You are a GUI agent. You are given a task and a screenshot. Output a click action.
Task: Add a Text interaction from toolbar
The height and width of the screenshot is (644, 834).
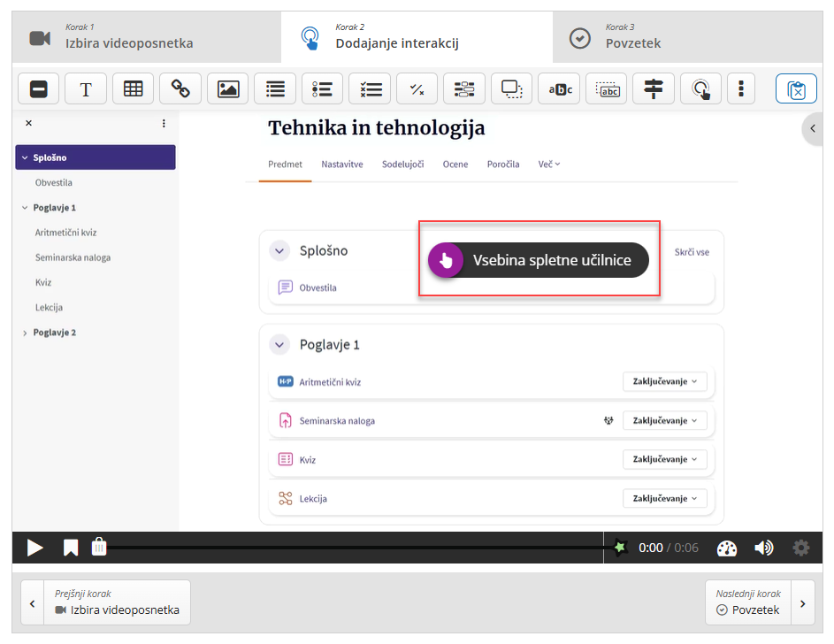point(86,88)
